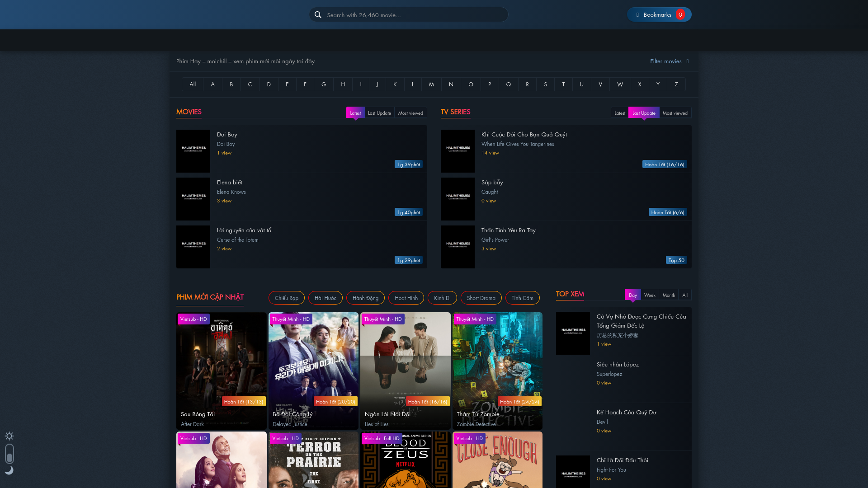Click the search magnifier icon
This screenshot has width=868, height=488.
pyautogui.click(x=318, y=14)
